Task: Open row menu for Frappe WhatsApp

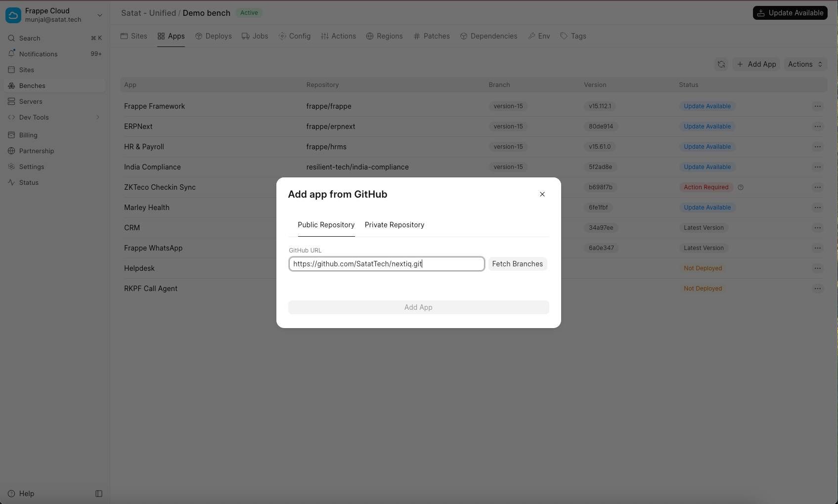Action: pos(818,248)
